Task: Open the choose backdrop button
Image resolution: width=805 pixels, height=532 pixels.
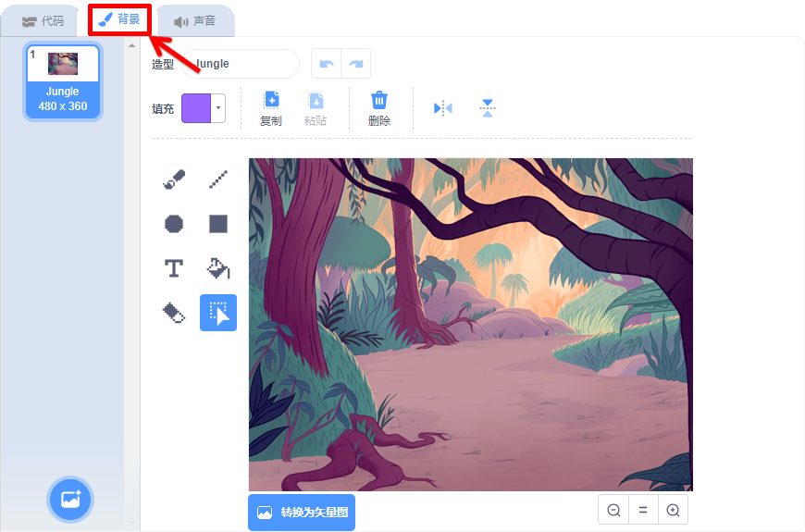Action: [x=70, y=499]
